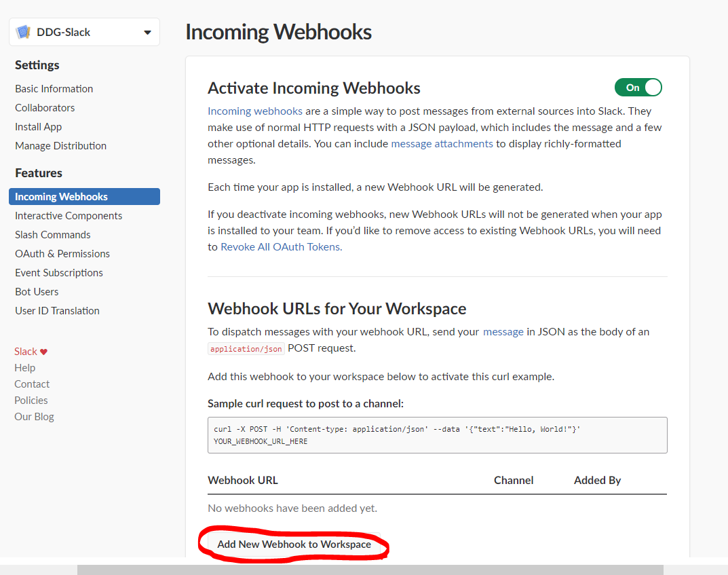Click the Added By column header
The image size is (728, 575).
click(597, 480)
